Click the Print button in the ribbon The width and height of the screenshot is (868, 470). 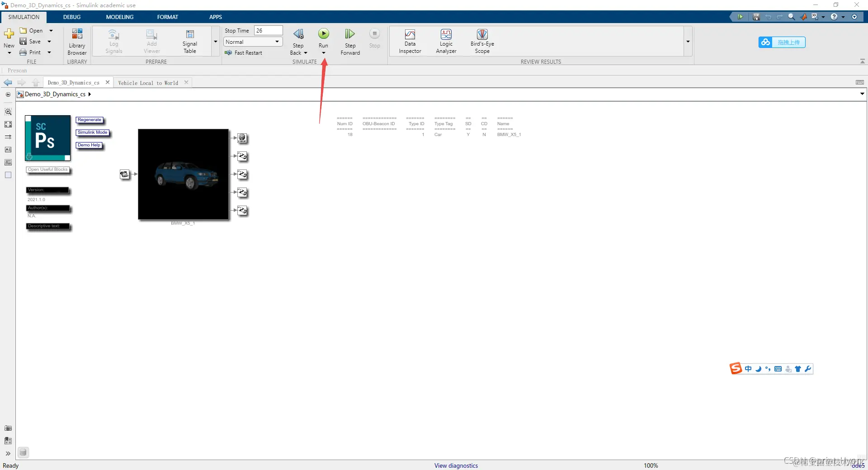30,52
